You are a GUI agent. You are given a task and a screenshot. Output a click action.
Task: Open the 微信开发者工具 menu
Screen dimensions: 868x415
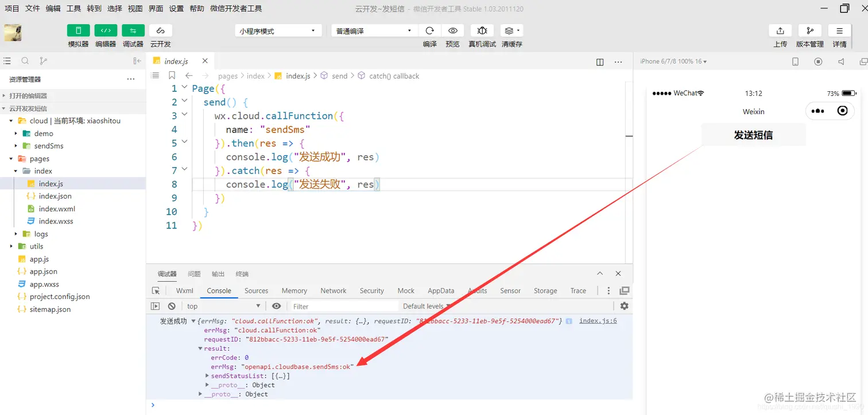tap(236, 9)
